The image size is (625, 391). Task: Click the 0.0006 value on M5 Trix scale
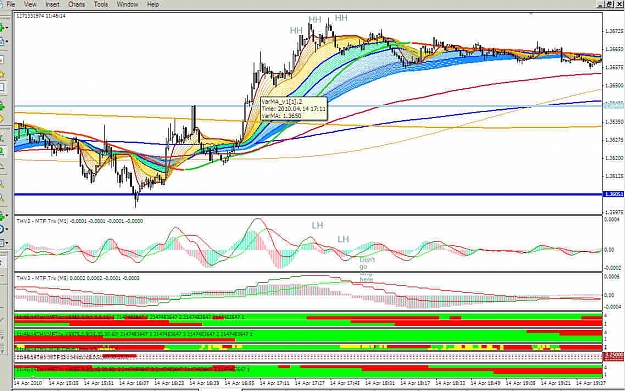click(612, 276)
